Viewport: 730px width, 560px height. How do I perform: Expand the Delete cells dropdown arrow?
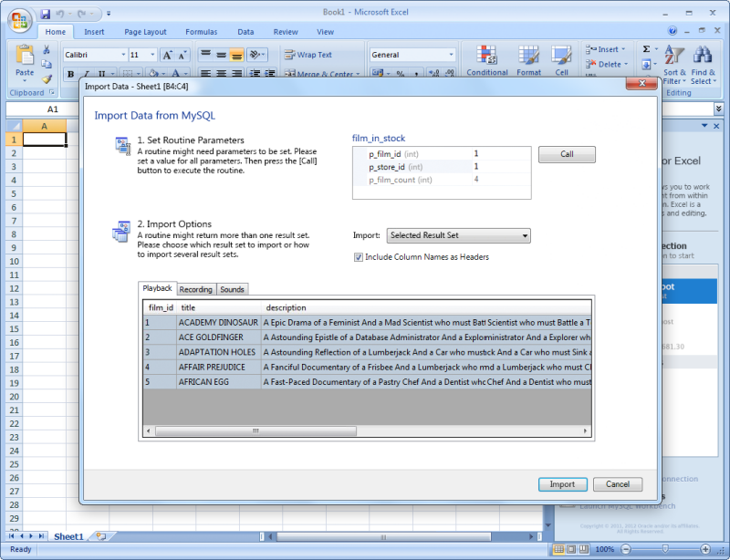point(626,64)
